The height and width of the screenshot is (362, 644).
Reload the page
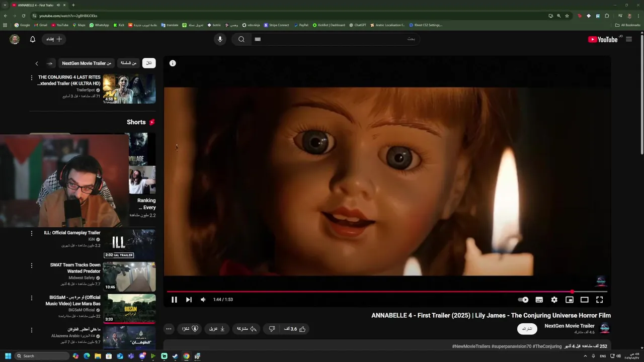point(24,16)
